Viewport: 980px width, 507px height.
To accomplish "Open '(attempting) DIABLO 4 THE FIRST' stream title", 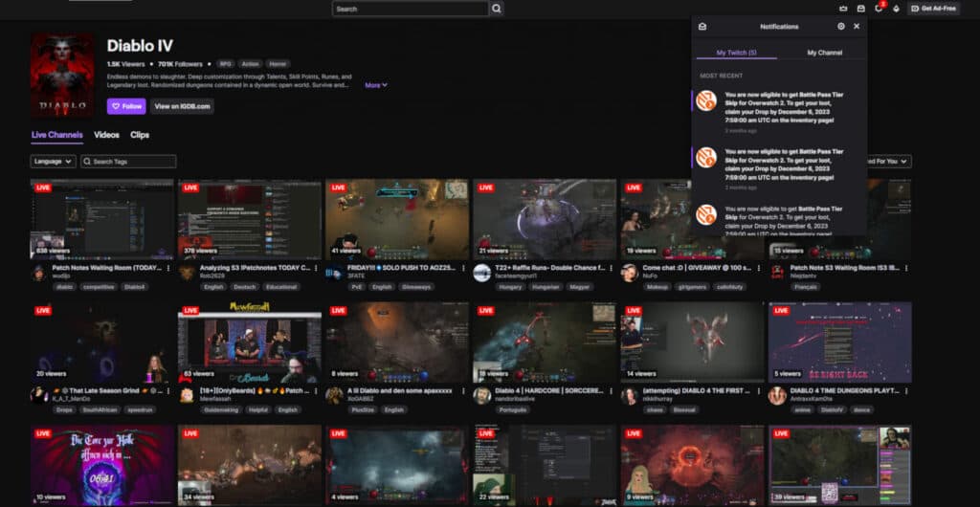I will (697, 391).
